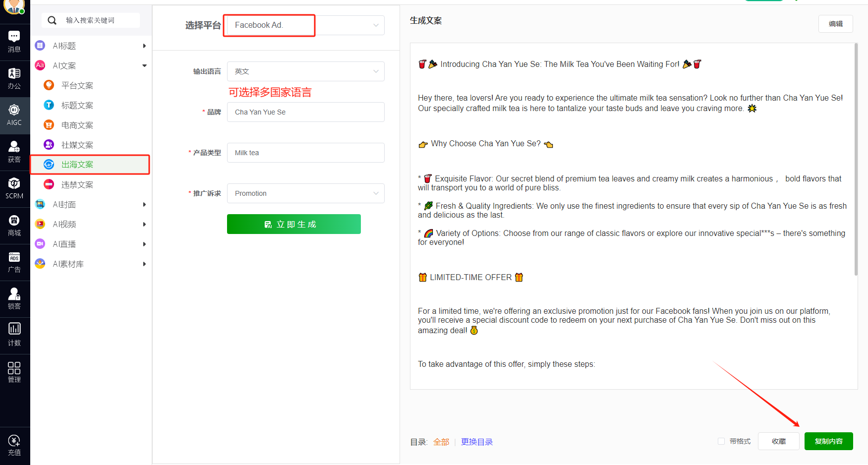This screenshot has height=465, width=868.
Task: Click the user avatar at top left
Action: pyautogui.click(x=14, y=6)
